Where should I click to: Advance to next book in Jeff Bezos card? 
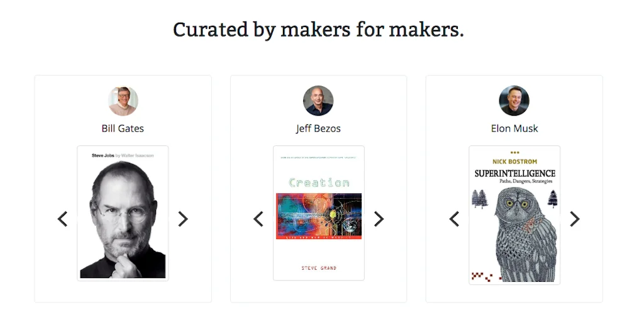379,219
